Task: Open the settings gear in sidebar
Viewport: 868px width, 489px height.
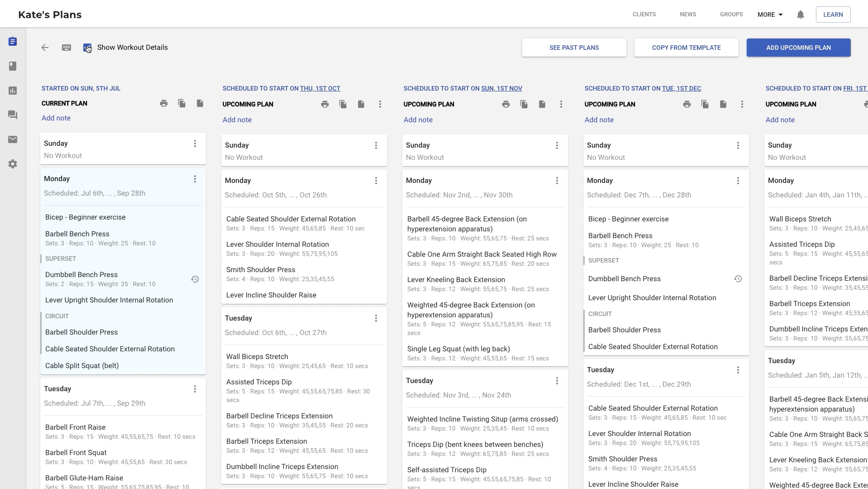Action: (13, 164)
